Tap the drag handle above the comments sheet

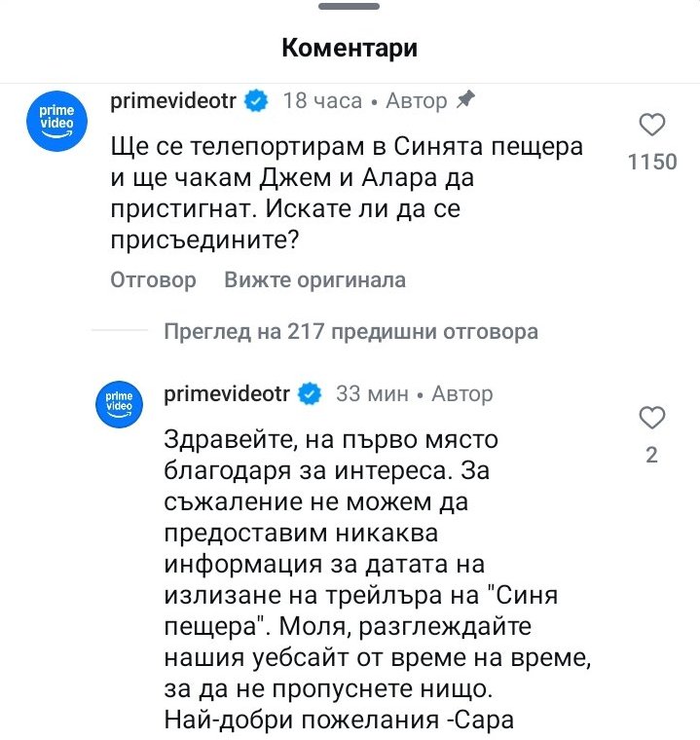tap(350, 7)
